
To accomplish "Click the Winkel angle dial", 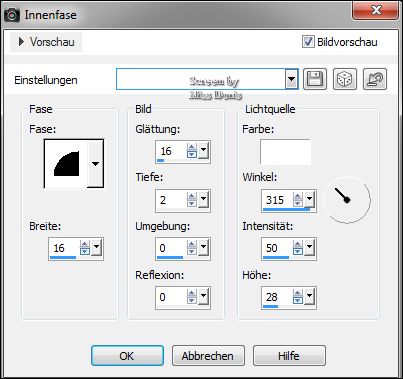I will pos(347,199).
